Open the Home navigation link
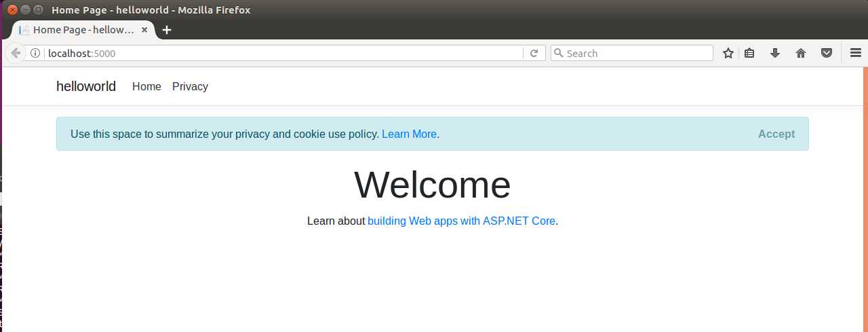The width and height of the screenshot is (868, 332). click(x=146, y=86)
